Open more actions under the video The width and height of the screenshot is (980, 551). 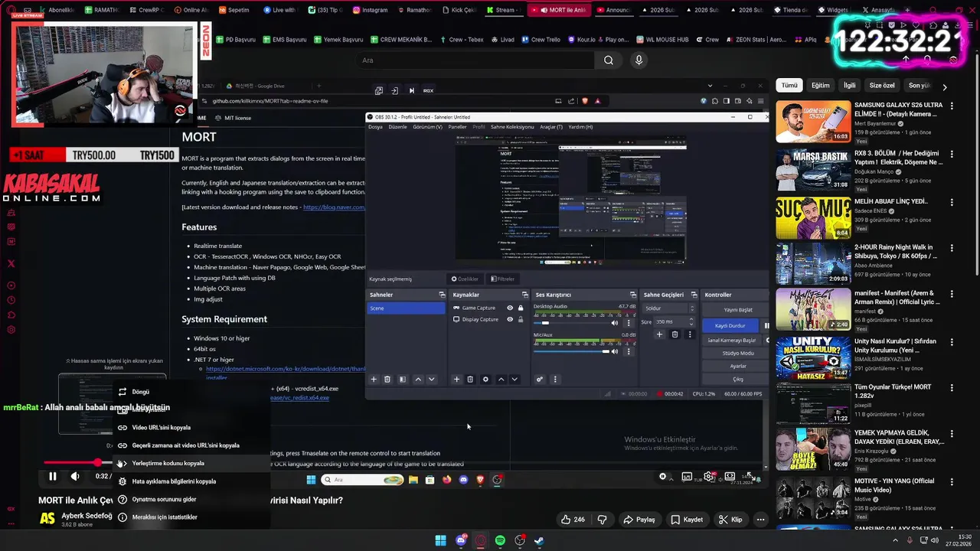pos(760,520)
